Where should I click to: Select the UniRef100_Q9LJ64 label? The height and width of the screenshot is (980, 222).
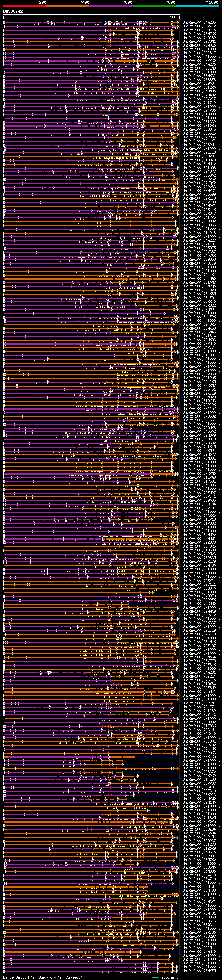point(199,275)
